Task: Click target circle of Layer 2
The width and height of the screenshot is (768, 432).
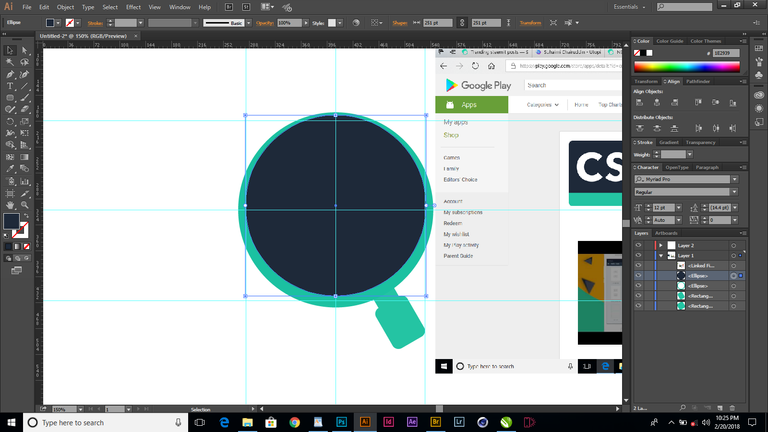Action: (x=733, y=245)
